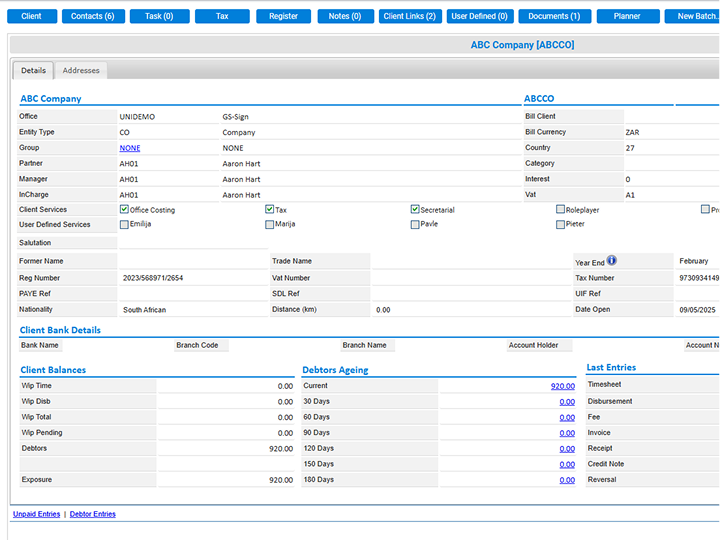Open the Current 920.00 debtors link

coord(562,386)
